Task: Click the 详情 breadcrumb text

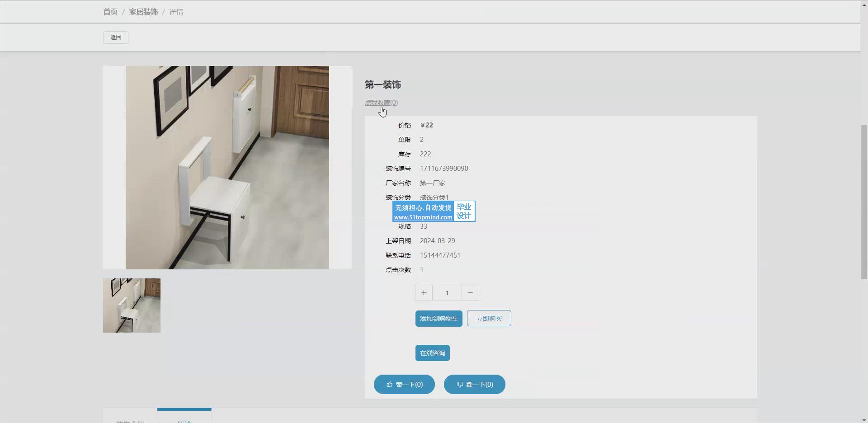Action: [x=176, y=12]
